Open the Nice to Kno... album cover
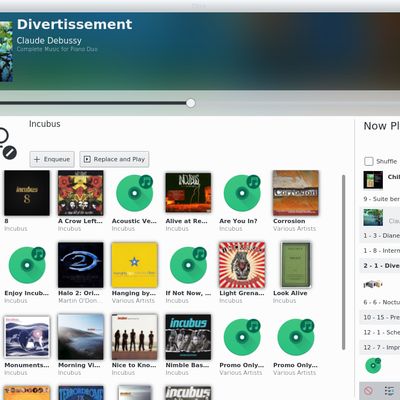Image resolution: width=400 pixels, height=400 pixels. 135,337
